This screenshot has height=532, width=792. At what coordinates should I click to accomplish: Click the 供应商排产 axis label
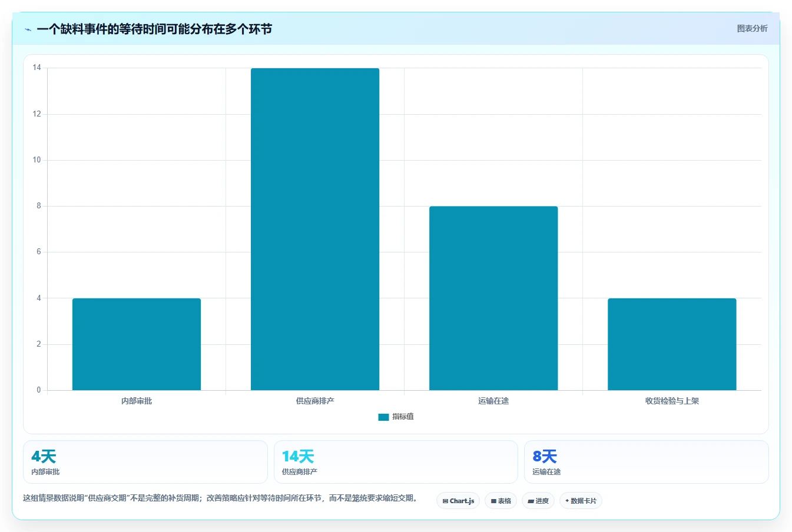(315, 401)
